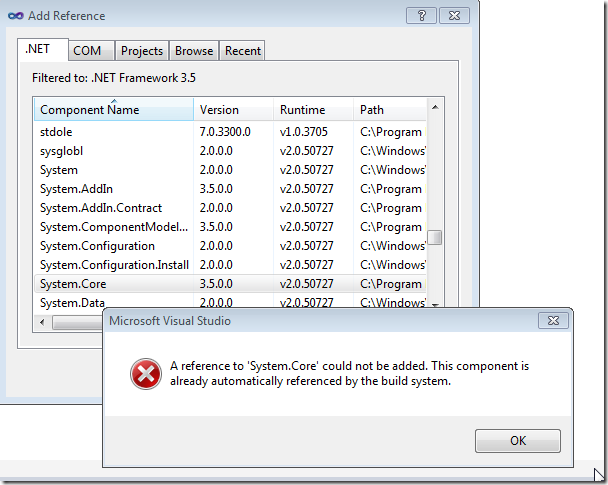The height and width of the screenshot is (485, 608).
Task: Click the red error icon
Action: (144, 374)
